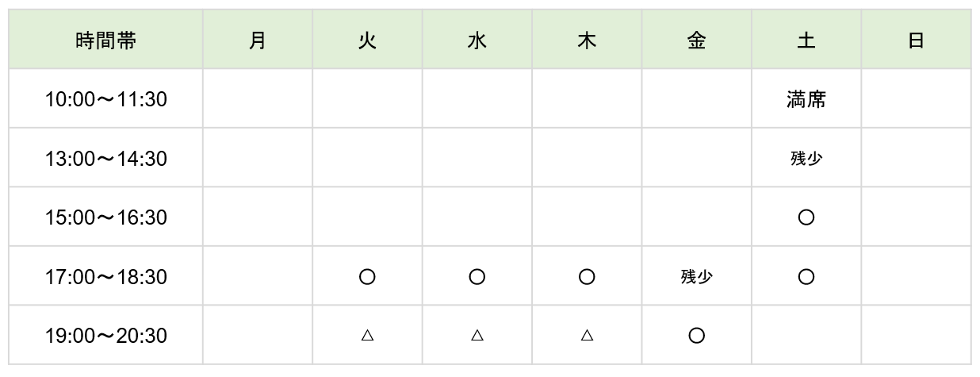
Task: Click 満席 in Saturday 10:00～11:30
Action: (806, 100)
